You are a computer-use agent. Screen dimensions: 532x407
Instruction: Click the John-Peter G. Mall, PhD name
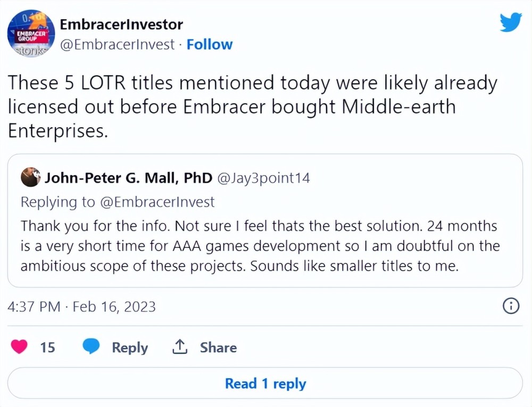point(129,178)
